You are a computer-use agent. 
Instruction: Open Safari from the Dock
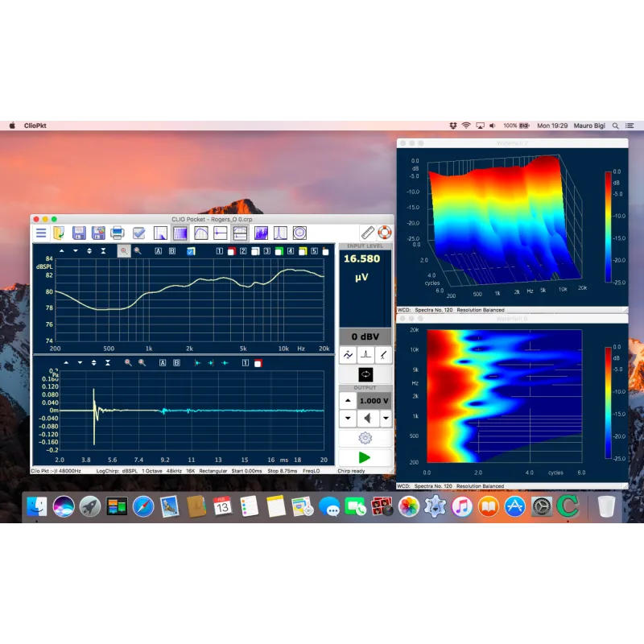point(143,506)
